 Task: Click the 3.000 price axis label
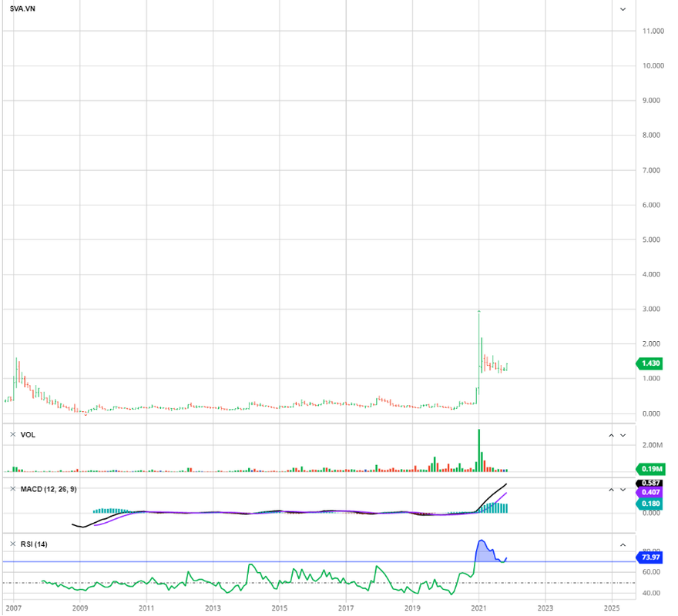(651, 309)
